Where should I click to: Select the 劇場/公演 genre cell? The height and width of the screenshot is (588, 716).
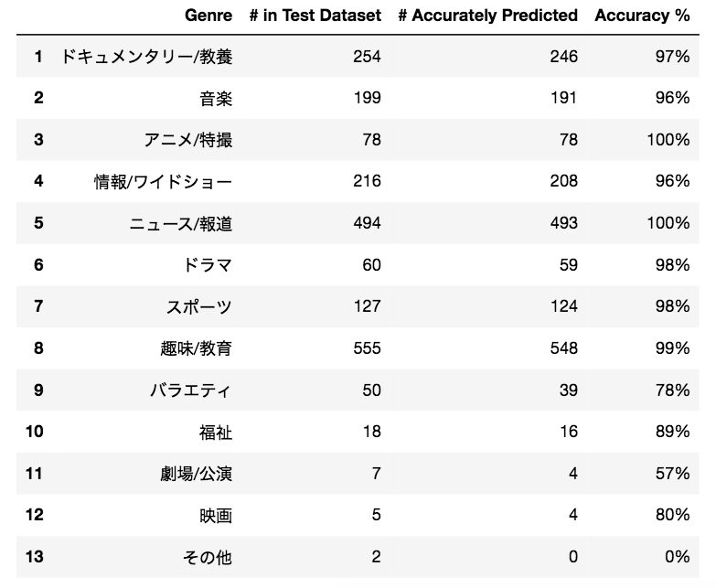click(196, 474)
